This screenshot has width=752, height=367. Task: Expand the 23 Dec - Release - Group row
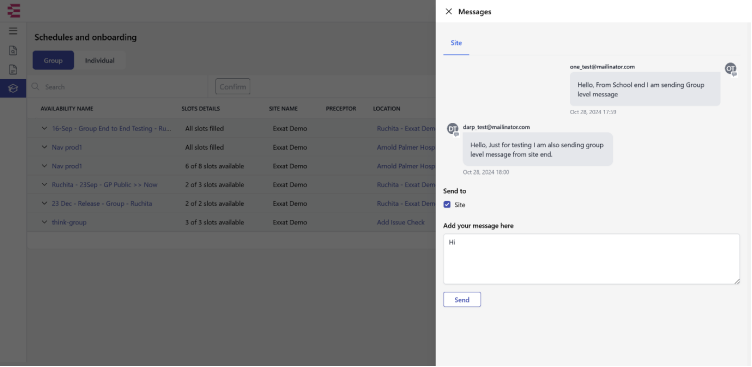click(45, 203)
